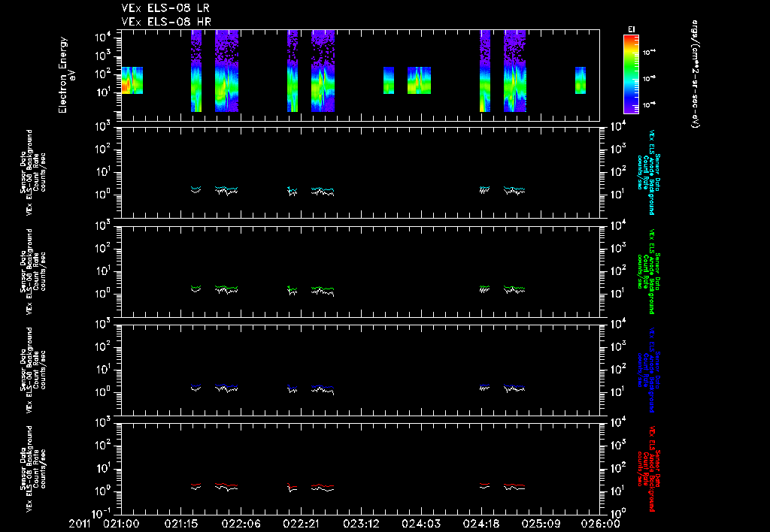Click the "023:12" time axis label
The height and width of the screenshot is (532, 770).
pos(361,524)
